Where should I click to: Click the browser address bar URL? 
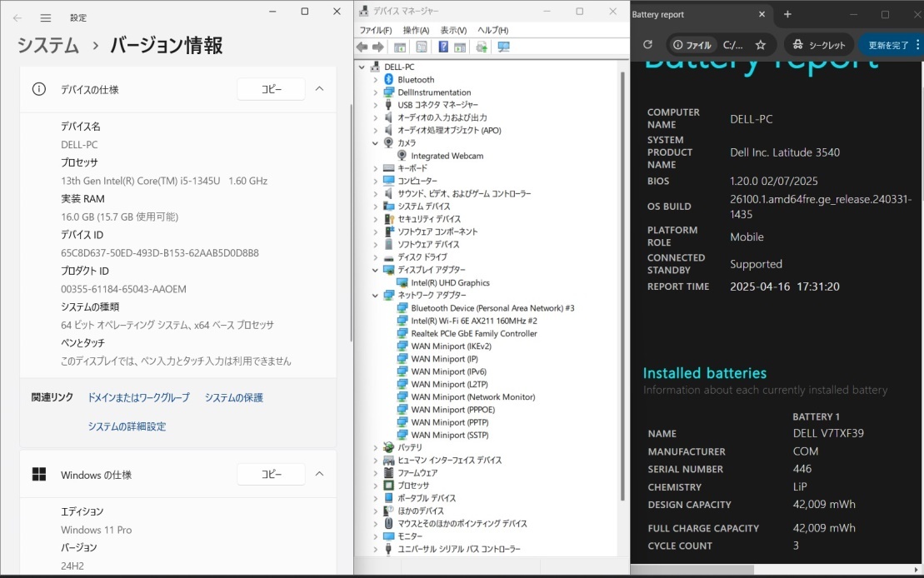coord(733,45)
